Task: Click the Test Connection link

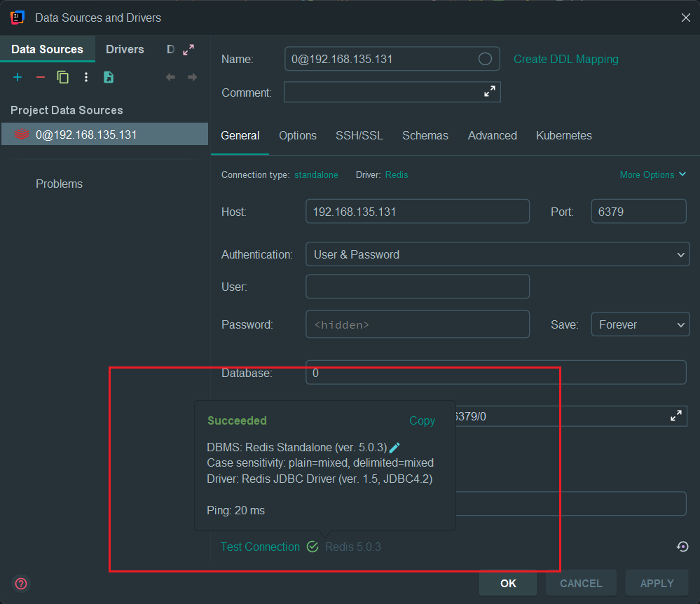Action: click(260, 547)
